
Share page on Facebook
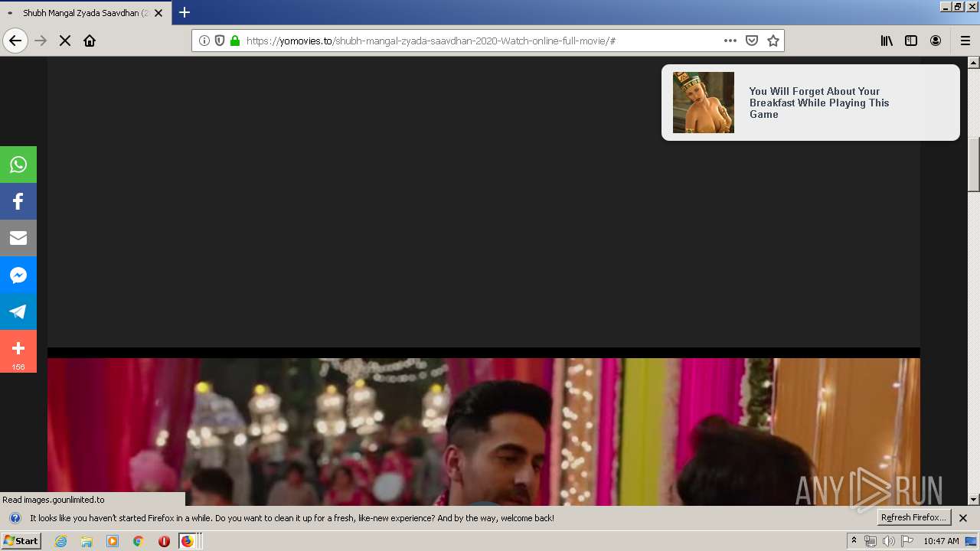tap(18, 201)
